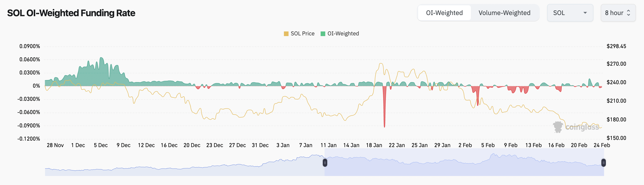
Task: Click the SOL OI-Weighted Funding Rate title
Action: [x=71, y=13]
